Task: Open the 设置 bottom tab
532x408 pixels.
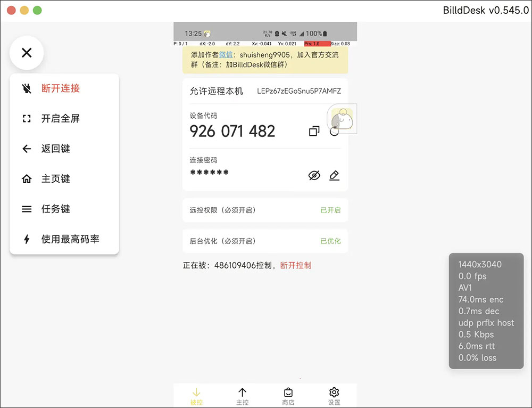Action: 334,396
